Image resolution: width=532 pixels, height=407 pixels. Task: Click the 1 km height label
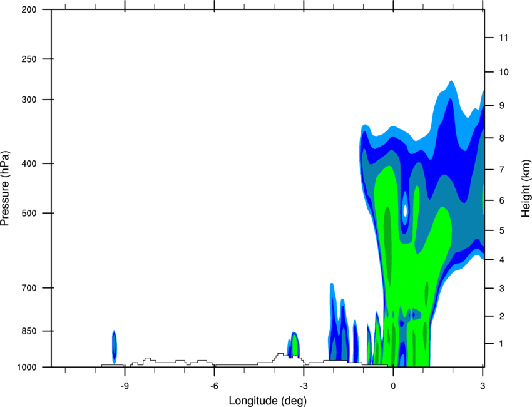501,344
